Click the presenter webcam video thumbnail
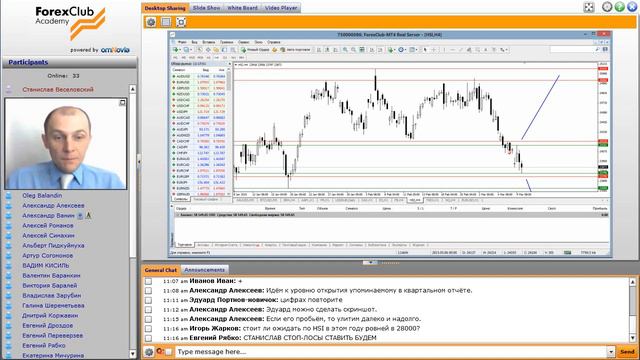The image size is (640, 360). pyautogui.click(x=66, y=144)
